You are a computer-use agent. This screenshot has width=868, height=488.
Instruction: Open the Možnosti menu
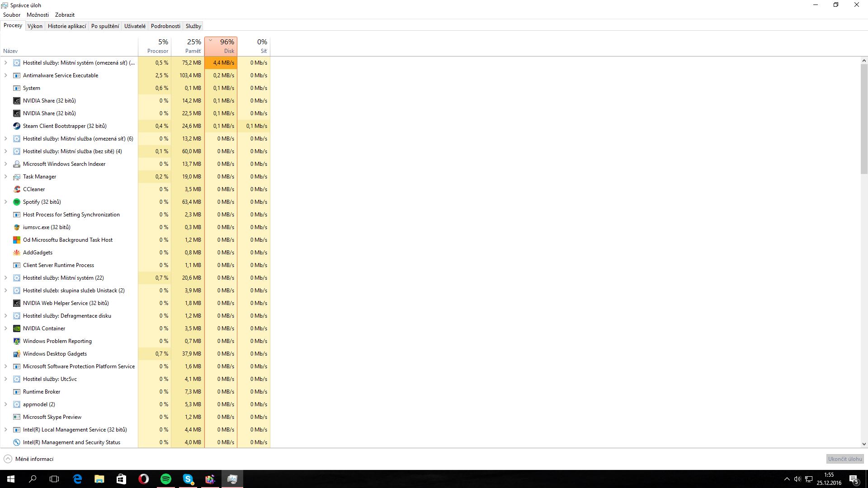pyautogui.click(x=38, y=15)
